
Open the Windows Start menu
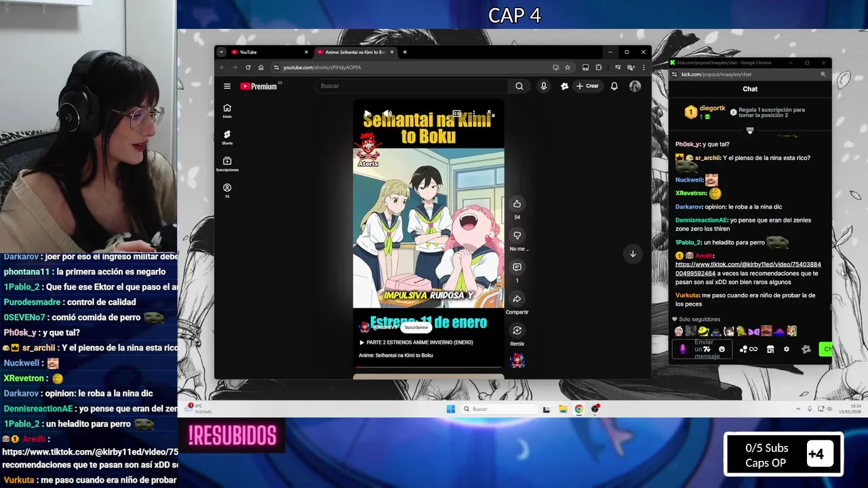[451, 409]
